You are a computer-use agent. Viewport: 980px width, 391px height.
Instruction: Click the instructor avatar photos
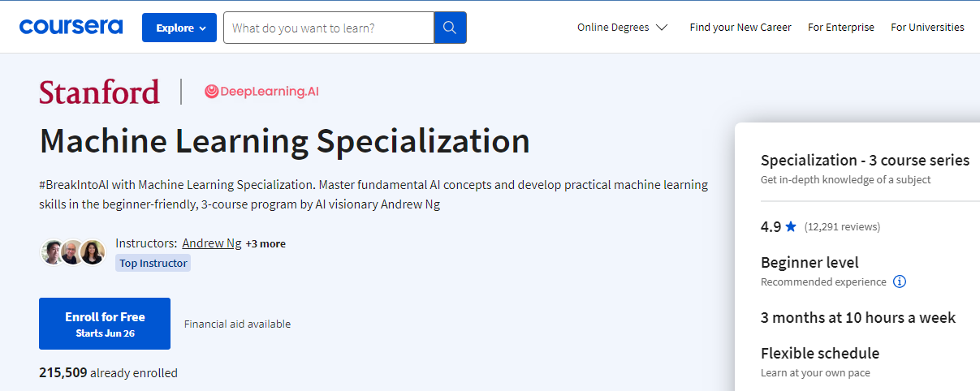click(x=73, y=252)
